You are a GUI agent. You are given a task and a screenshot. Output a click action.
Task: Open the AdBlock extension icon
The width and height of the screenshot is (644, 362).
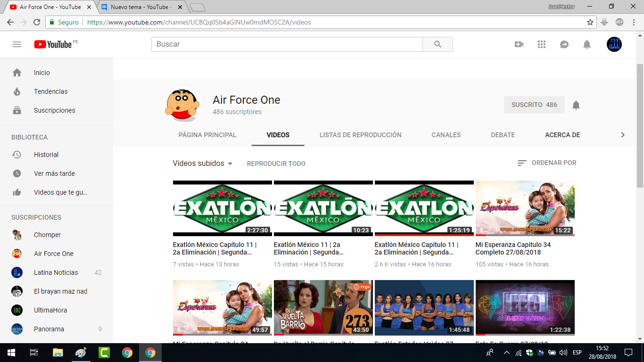(619, 22)
